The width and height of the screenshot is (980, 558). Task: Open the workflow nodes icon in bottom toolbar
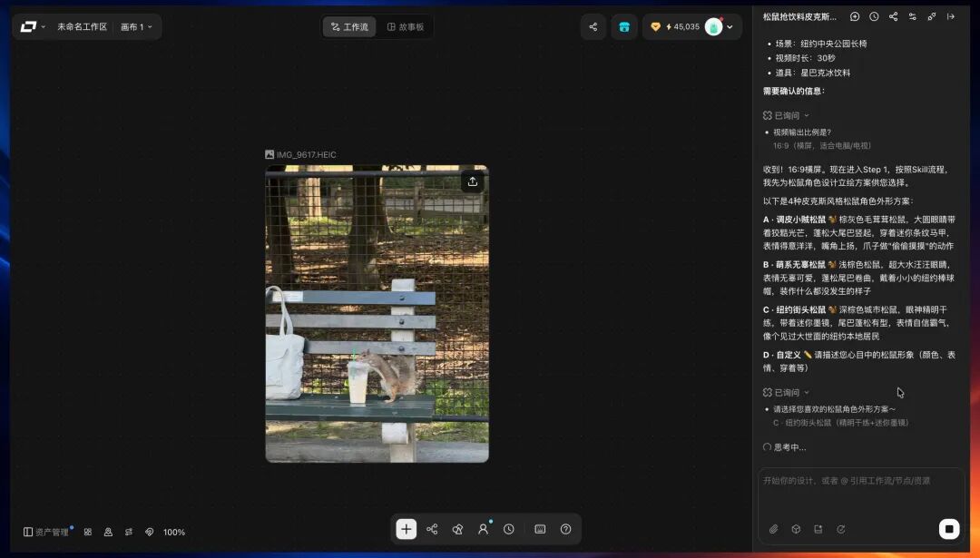[432, 529]
